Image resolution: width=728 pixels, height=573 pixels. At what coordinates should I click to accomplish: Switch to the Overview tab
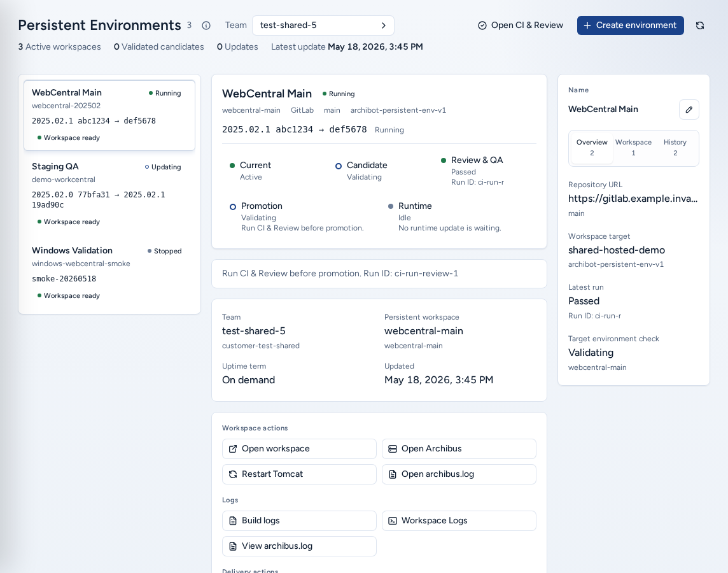coord(592,148)
